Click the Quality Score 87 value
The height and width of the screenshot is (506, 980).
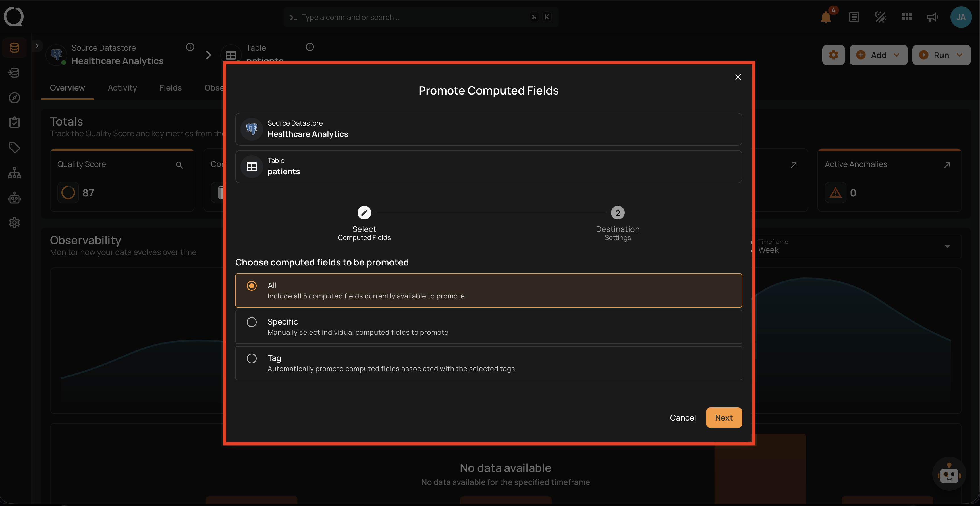click(88, 193)
